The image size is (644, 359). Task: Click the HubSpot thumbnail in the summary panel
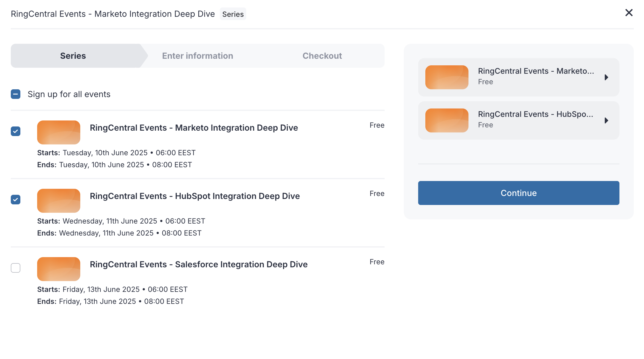pyautogui.click(x=447, y=120)
